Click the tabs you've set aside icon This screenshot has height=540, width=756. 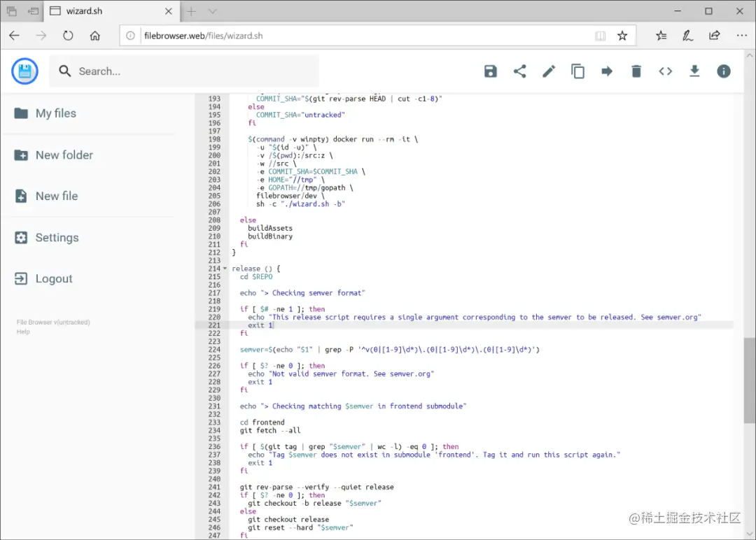click(12, 11)
